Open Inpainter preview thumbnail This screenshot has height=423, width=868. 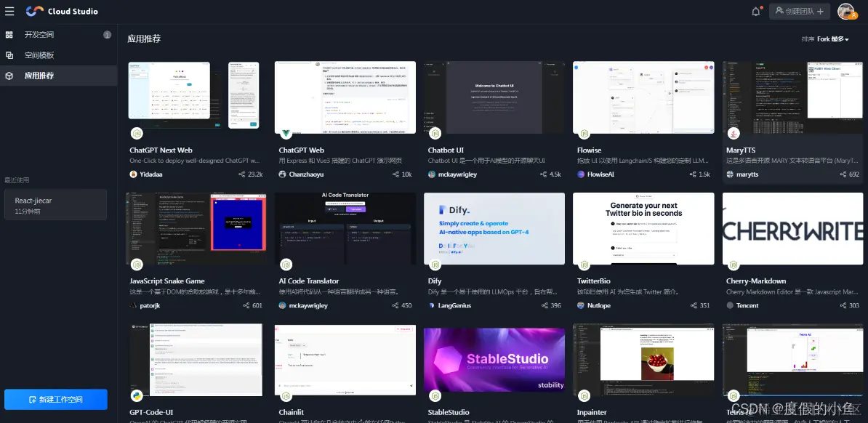click(x=643, y=359)
